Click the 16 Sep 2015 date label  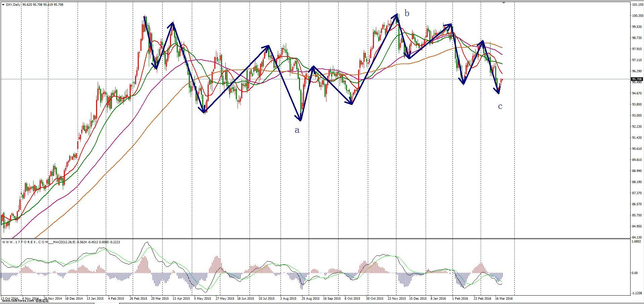332,298
